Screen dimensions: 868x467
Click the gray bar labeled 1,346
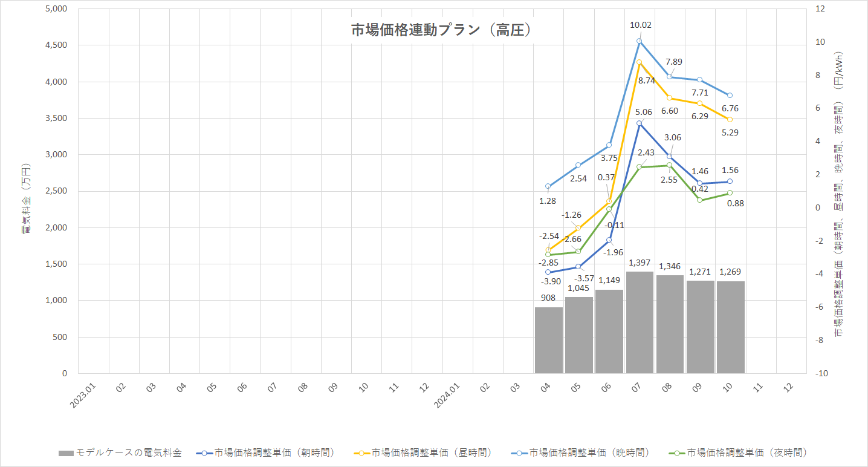[670, 324]
